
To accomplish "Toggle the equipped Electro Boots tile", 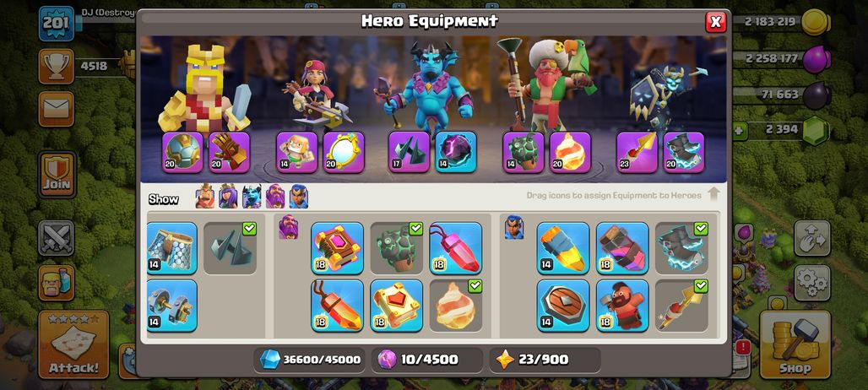I will tap(681, 248).
